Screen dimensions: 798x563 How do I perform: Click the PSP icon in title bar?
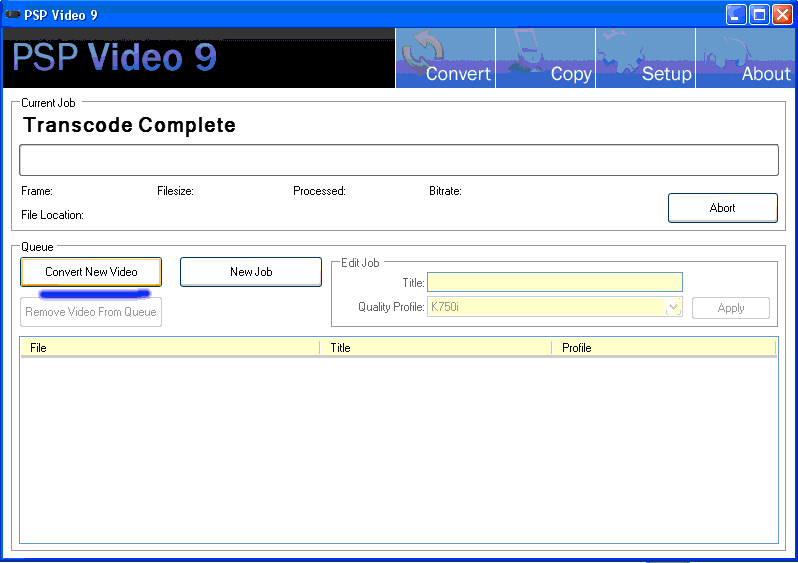(x=13, y=14)
